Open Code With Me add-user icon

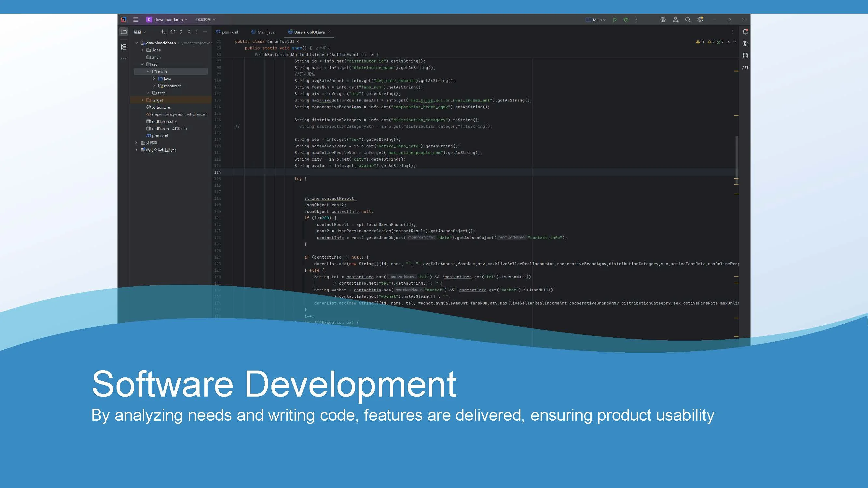click(675, 20)
